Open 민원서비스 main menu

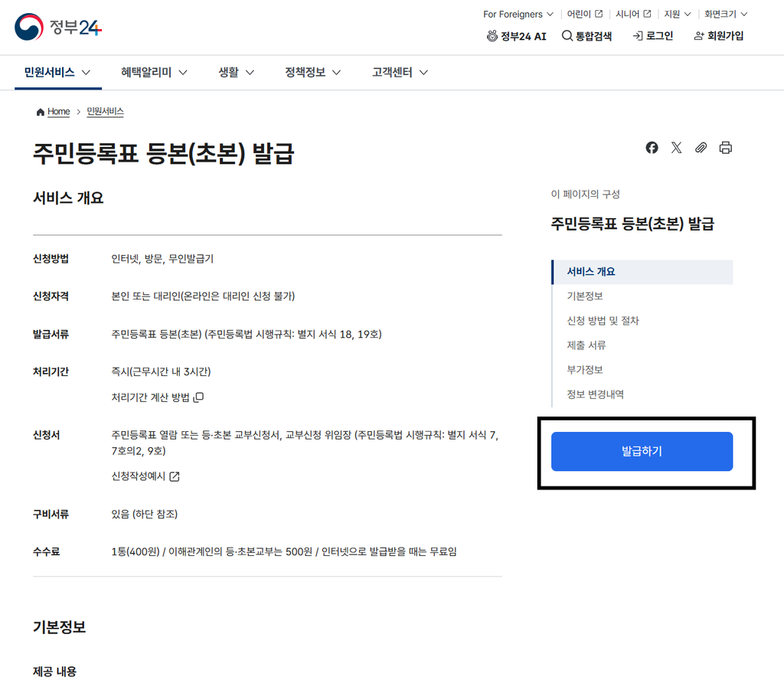57,73
